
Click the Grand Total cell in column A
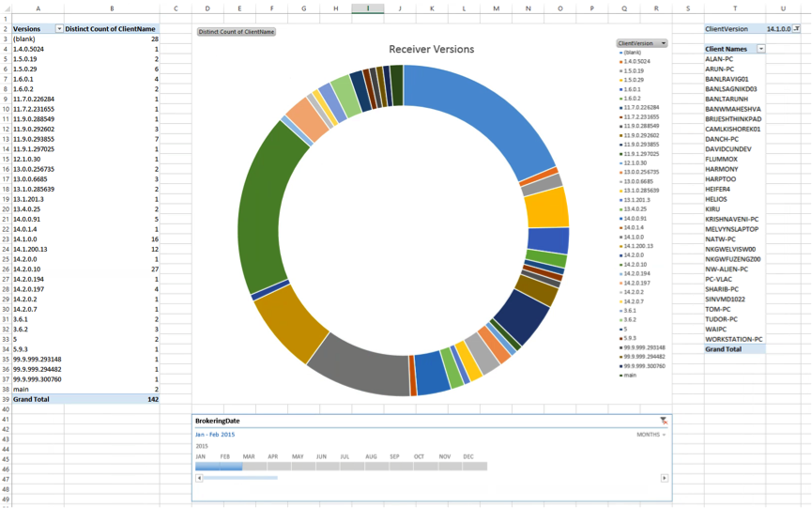[x=31, y=399]
